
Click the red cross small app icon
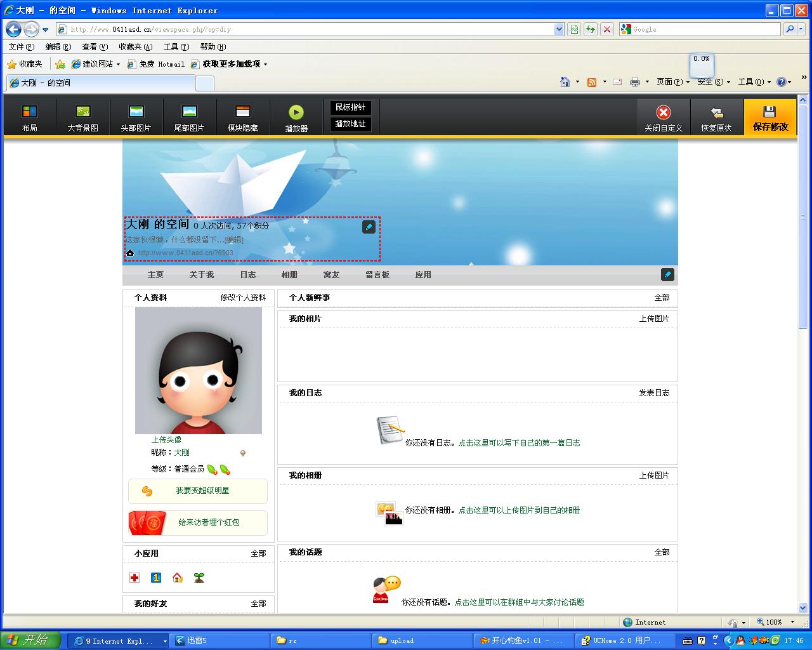tap(134, 578)
